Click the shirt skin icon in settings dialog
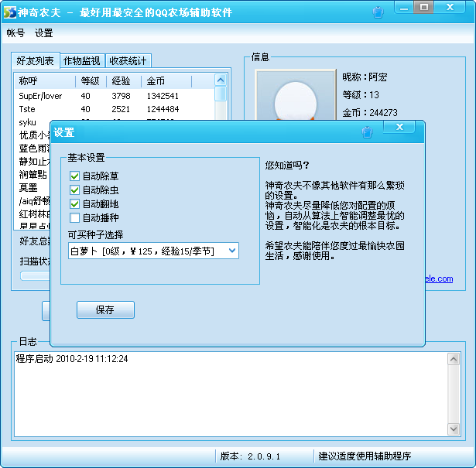Image resolution: width=476 pixels, height=468 pixels. (x=367, y=132)
